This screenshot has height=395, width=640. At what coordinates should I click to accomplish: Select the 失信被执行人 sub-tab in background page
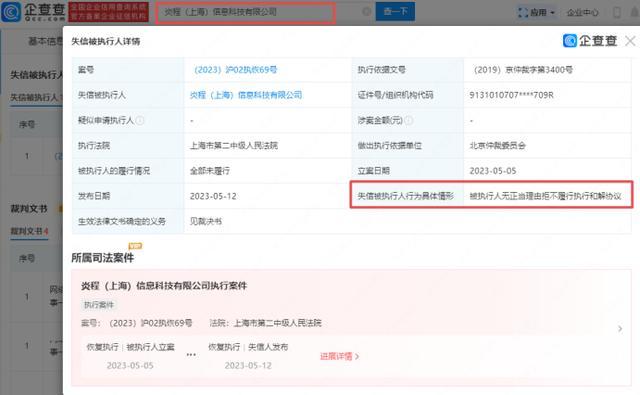point(36,98)
